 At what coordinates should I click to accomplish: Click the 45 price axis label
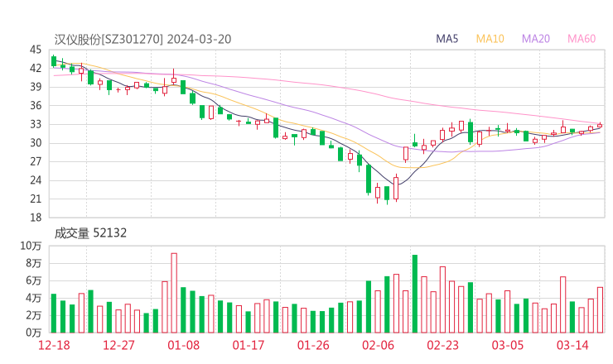pos(36,50)
